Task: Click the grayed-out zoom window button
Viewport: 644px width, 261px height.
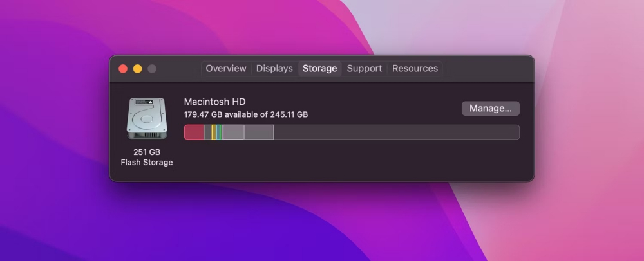Action: [152, 69]
